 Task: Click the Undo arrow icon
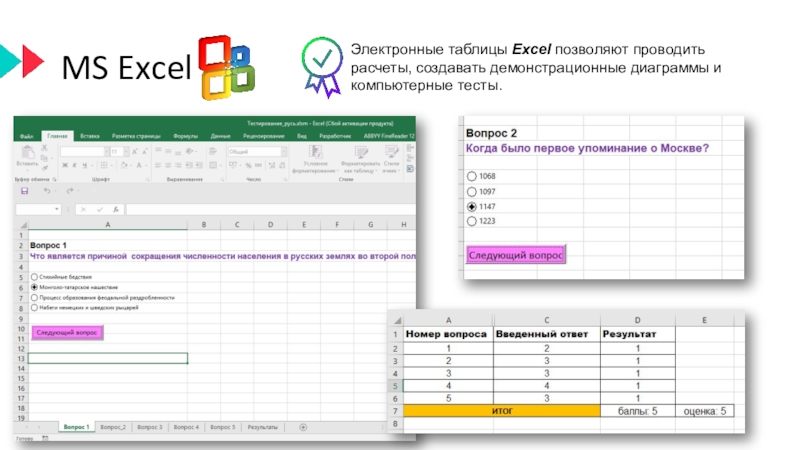tap(47, 191)
